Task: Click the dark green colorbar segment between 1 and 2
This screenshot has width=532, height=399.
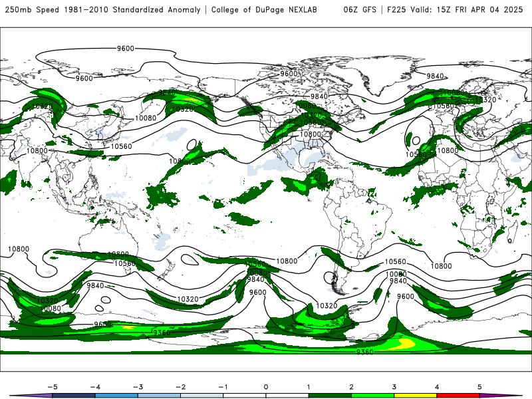Action: [x=330, y=396]
